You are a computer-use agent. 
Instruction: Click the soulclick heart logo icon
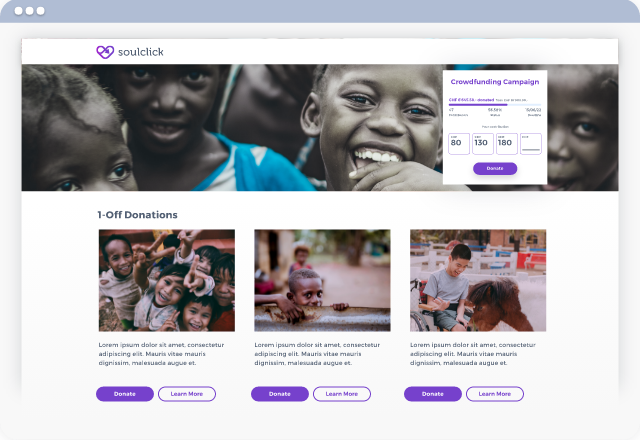point(105,52)
